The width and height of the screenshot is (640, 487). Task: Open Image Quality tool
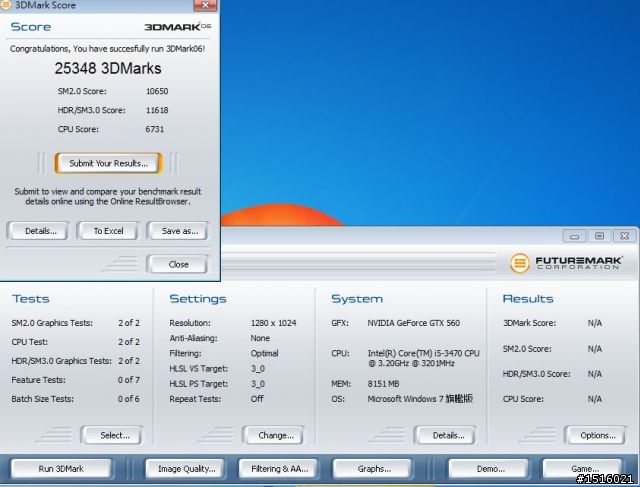[186, 469]
